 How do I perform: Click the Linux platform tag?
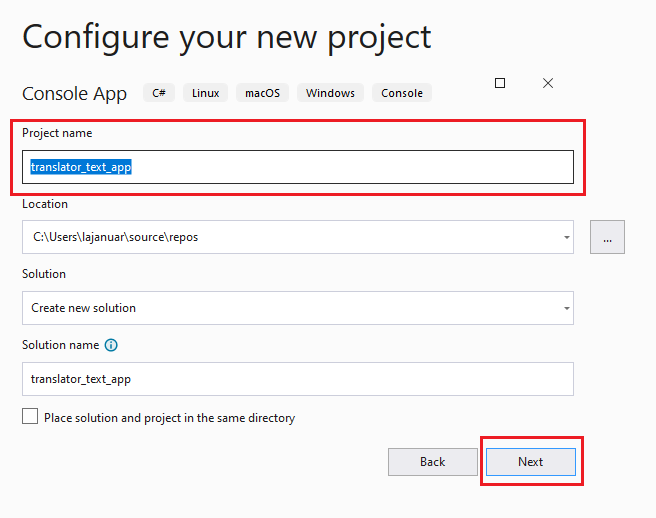[205, 93]
